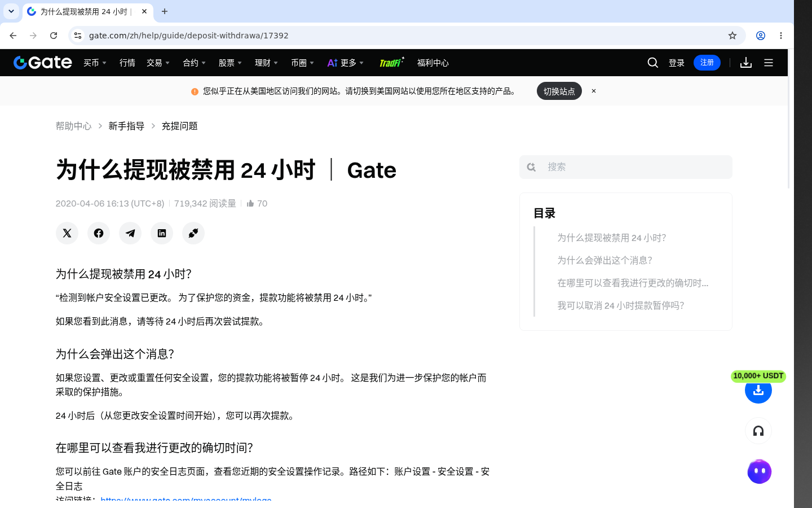Expand the 理财 dropdown menu
The image size is (812, 508).
point(267,63)
